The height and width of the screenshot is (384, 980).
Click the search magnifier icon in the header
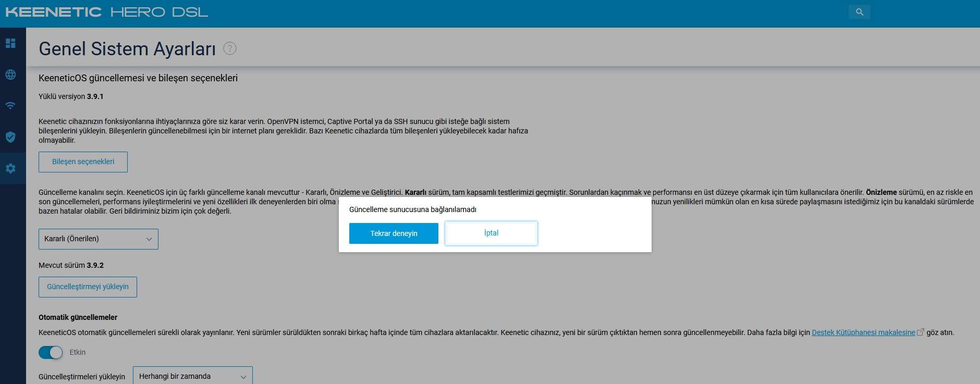[x=860, y=12]
